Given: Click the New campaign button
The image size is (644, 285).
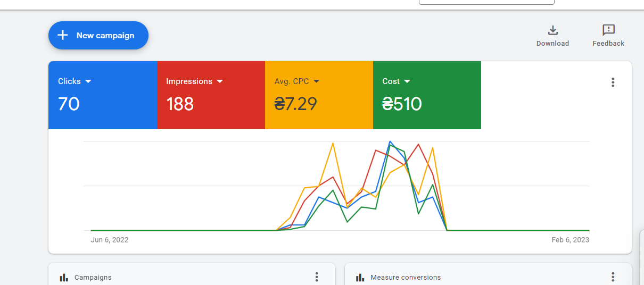Looking at the screenshot, I should tap(98, 36).
